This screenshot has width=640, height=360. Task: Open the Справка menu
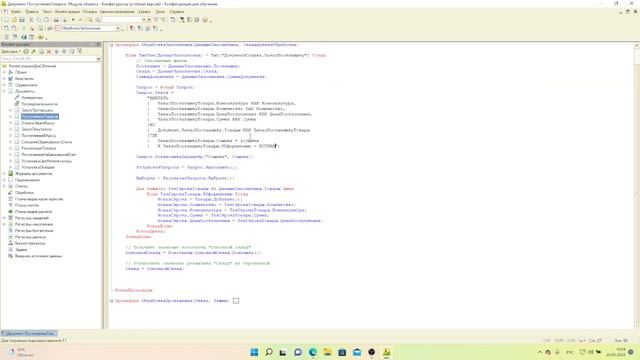[176, 12]
